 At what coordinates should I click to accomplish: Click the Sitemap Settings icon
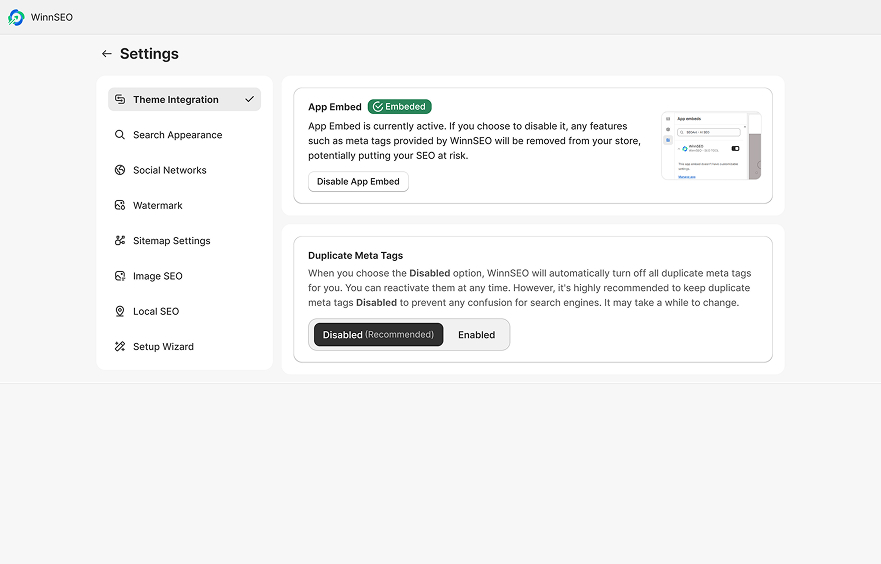(120, 240)
